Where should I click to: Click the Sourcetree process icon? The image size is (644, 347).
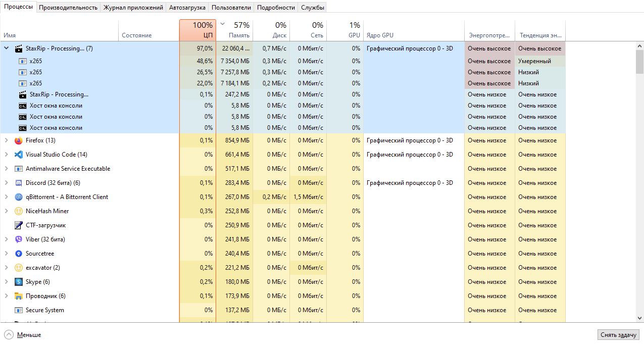(x=19, y=254)
